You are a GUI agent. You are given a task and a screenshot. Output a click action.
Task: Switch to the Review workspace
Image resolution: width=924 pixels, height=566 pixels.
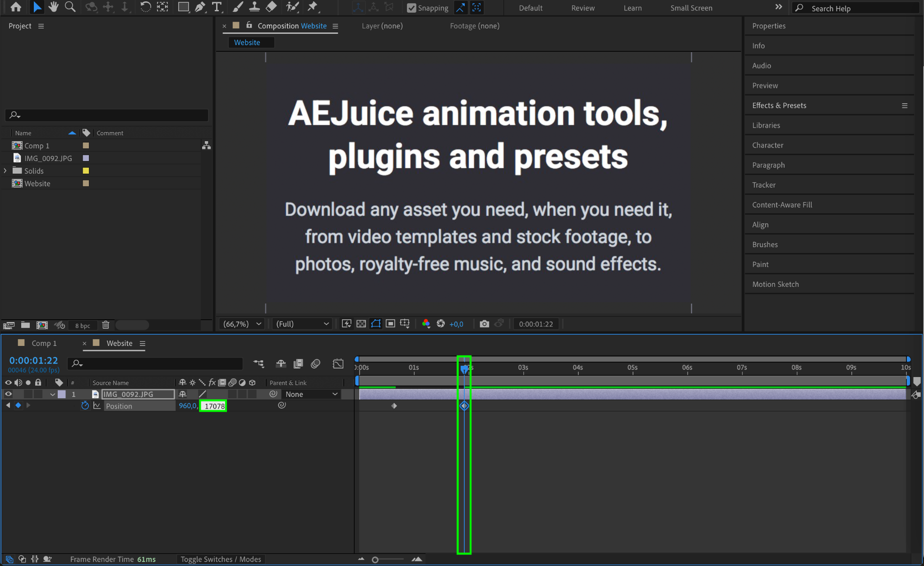pyautogui.click(x=582, y=8)
